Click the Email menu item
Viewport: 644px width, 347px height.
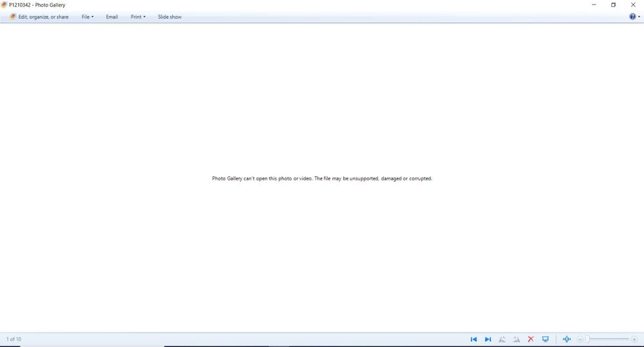click(x=112, y=17)
